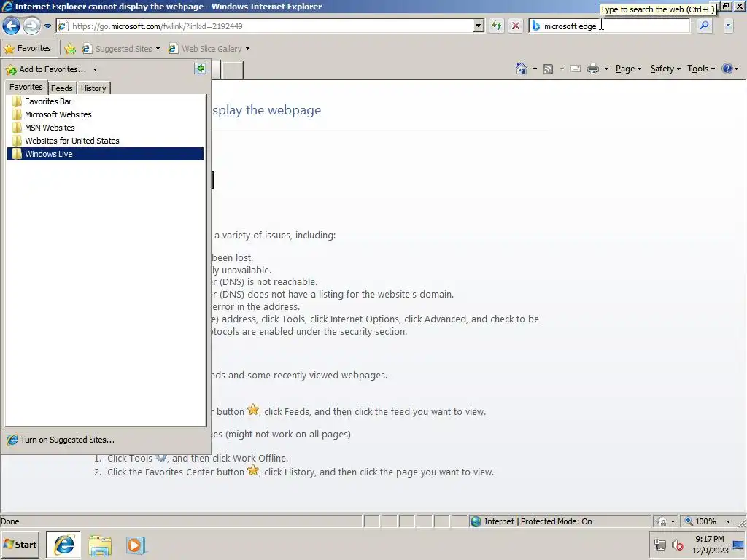Click the search magnifier button

pos(704,26)
